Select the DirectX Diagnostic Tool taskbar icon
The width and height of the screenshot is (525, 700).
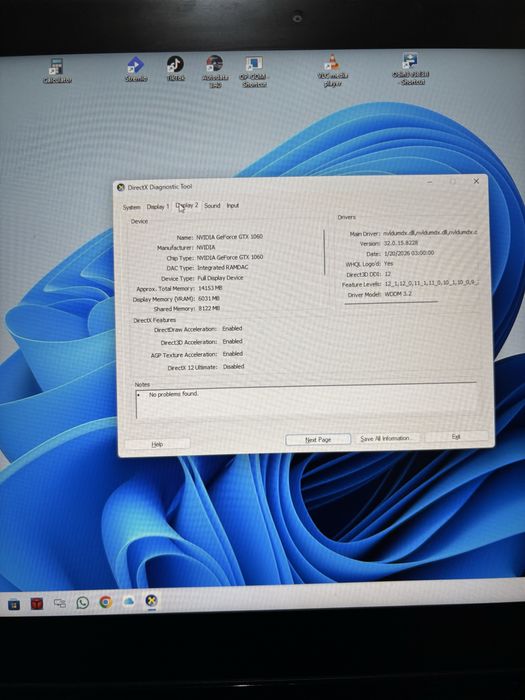coord(152,600)
